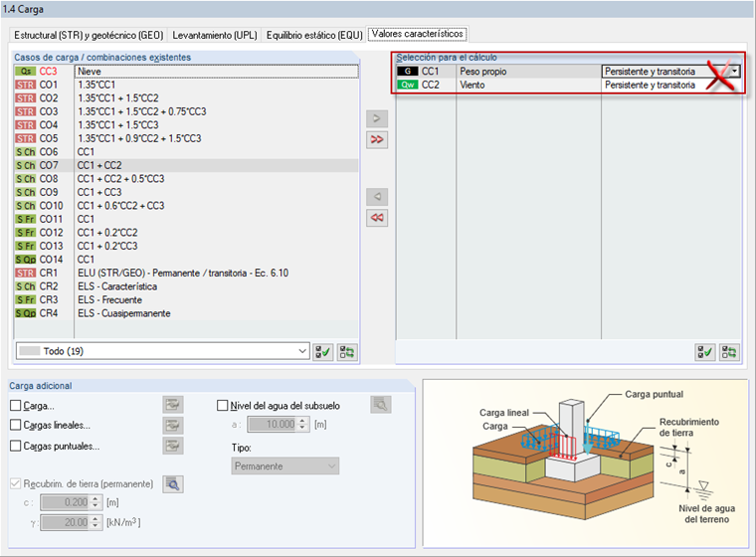Switch to Levantamiento (UPL) tab

215,35
